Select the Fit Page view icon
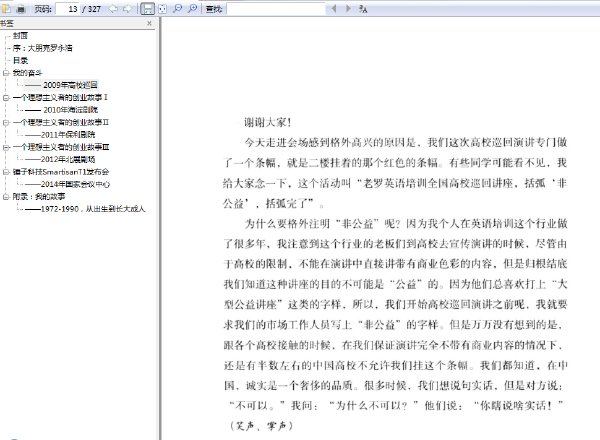 tap(163, 8)
